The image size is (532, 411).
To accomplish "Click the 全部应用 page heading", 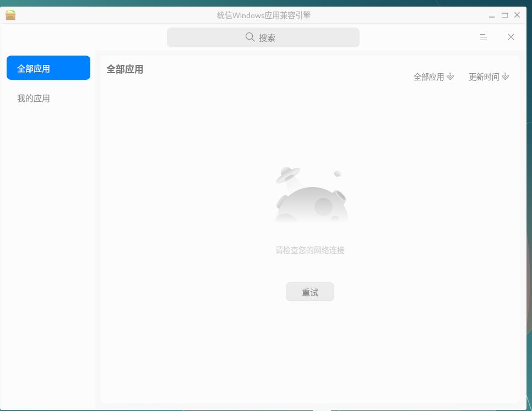I will [124, 69].
